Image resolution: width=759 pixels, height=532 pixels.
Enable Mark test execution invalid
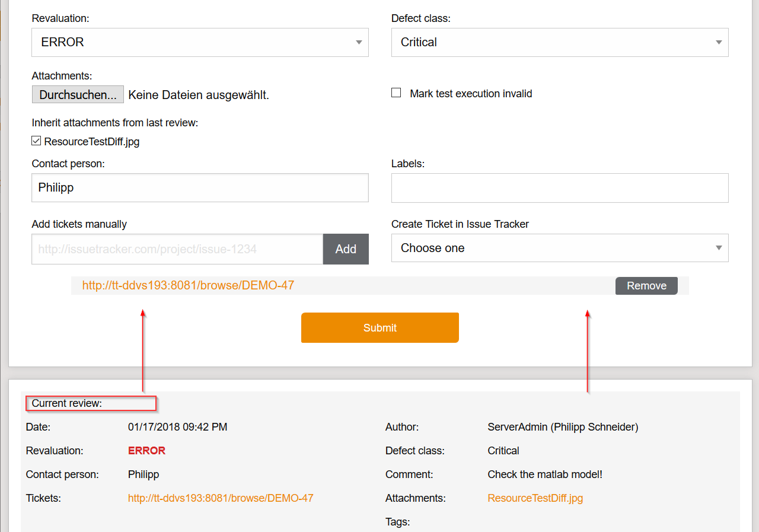pos(396,92)
